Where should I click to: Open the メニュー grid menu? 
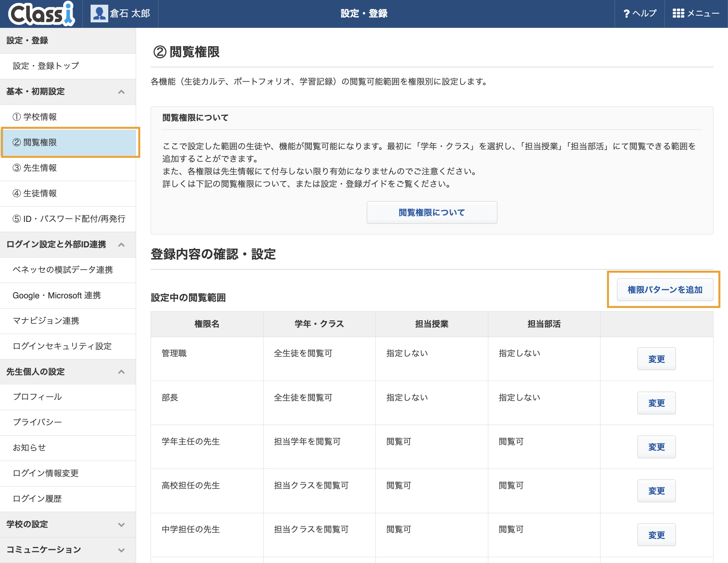[x=696, y=14]
